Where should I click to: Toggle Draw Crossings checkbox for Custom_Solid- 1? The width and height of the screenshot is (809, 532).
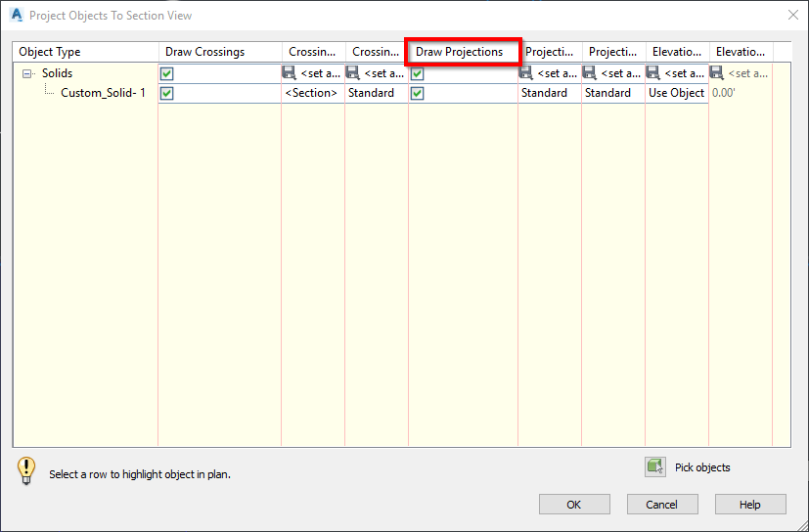click(x=166, y=94)
